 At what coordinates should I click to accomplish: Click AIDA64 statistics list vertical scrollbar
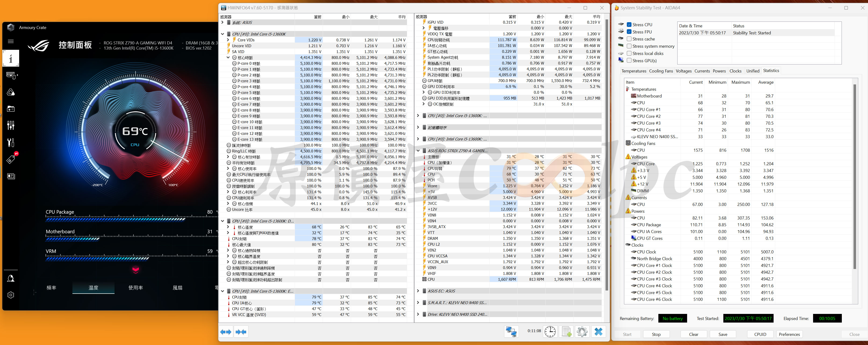(854, 176)
